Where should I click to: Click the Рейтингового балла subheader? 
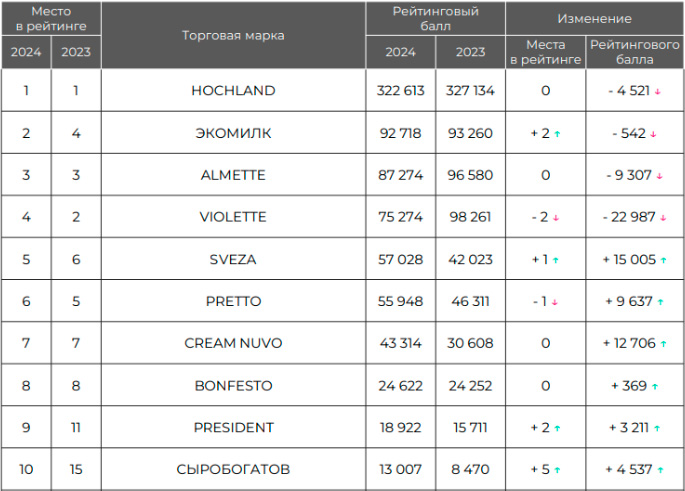pyautogui.click(x=634, y=52)
